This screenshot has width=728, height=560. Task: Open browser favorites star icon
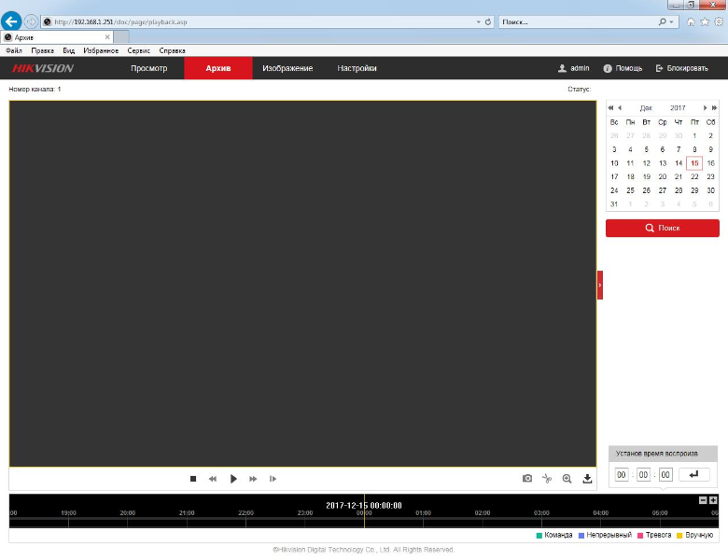pos(705,21)
